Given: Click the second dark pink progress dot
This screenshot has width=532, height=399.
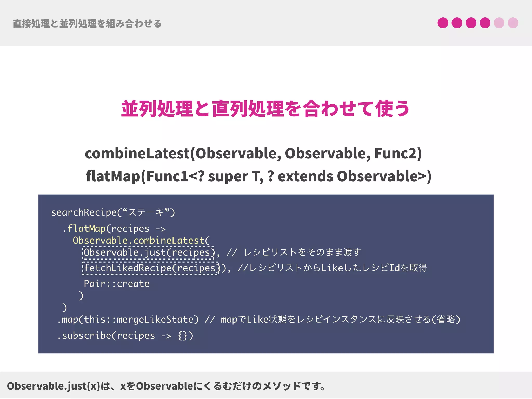Looking at the screenshot, I should [x=457, y=23].
